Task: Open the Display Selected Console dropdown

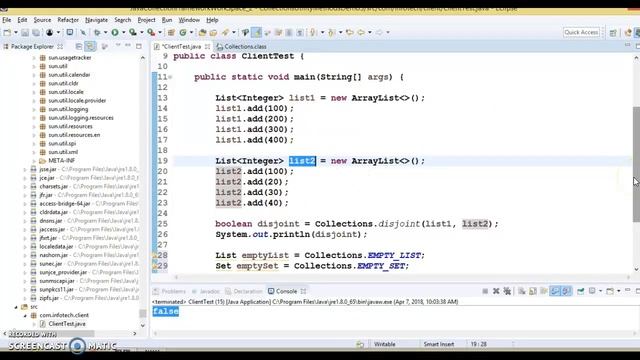Action: click(x=600, y=291)
